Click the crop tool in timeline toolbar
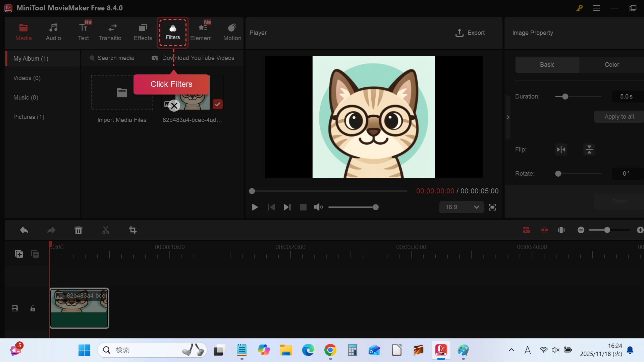The width and height of the screenshot is (644, 362). [x=133, y=230]
